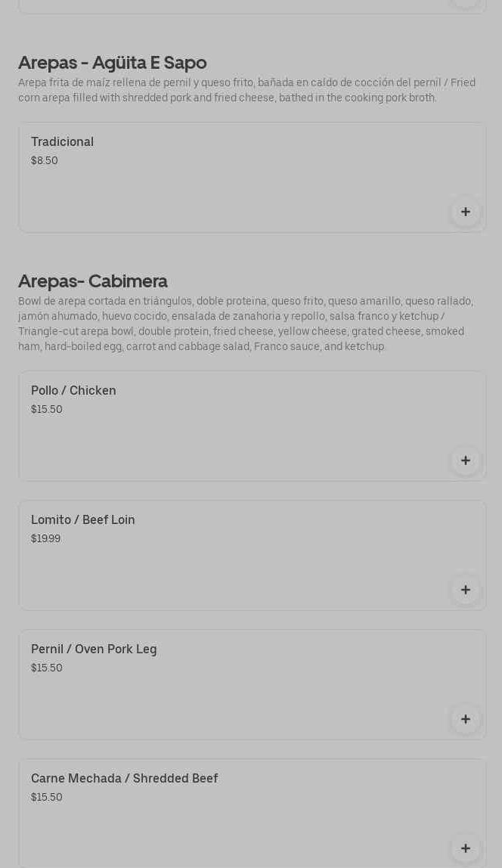
Task: Add Pollo / Chicken with plus button
Action: [466, 460]
